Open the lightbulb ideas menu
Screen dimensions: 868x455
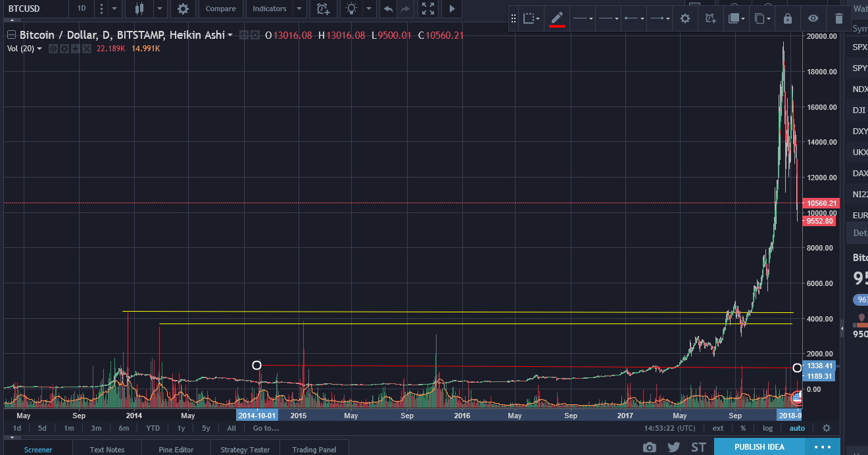click(352, 9)
